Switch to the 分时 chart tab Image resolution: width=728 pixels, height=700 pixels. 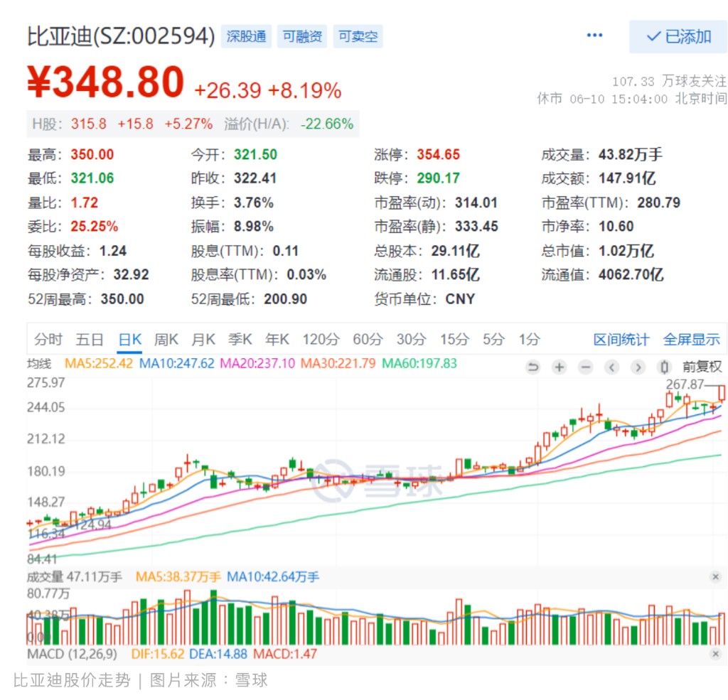pyautogui.click(x=48, y=340)
